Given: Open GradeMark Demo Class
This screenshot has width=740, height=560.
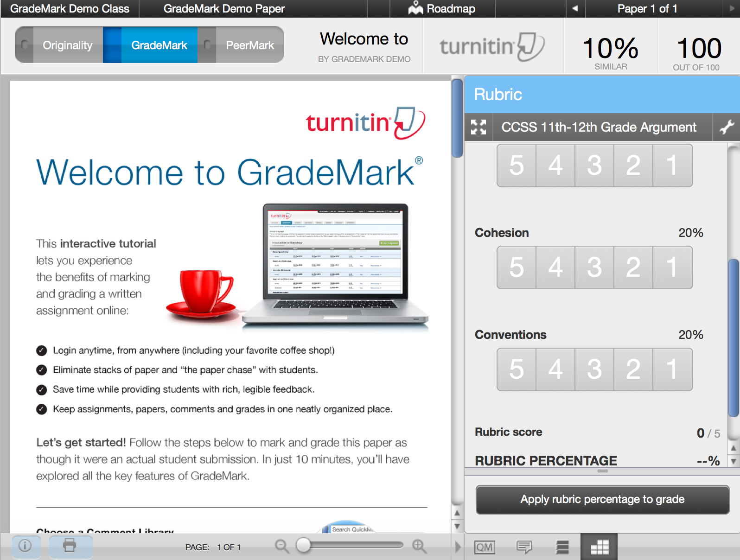Looking at the screenshot, I should [70, 9].
